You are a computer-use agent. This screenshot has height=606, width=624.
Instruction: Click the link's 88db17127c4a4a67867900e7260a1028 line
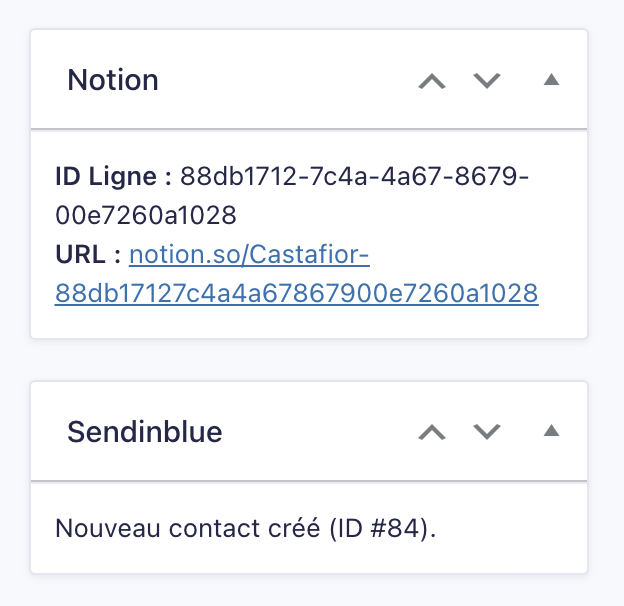(x=297, y=293)
